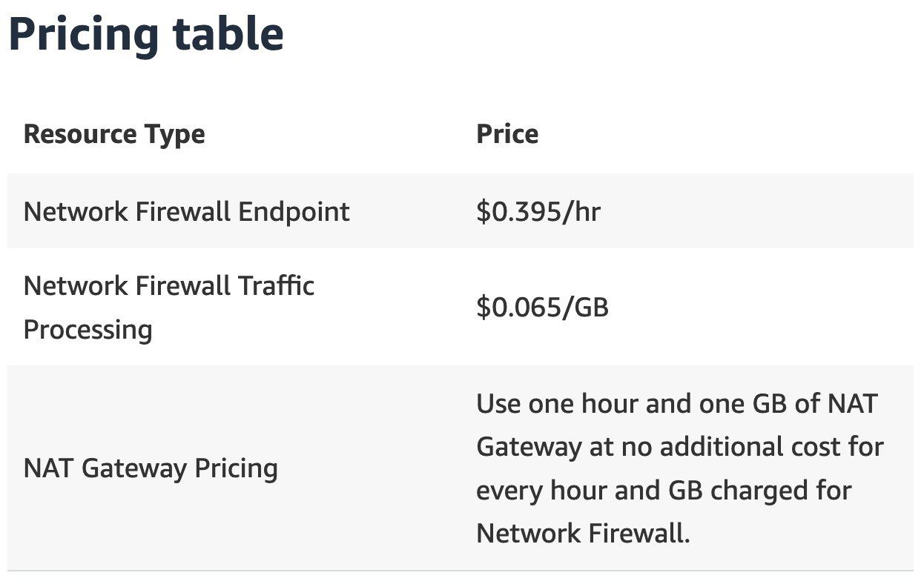Click the $0.395/hr price value
Screen dimensions: 924x584
coord(538,212)
